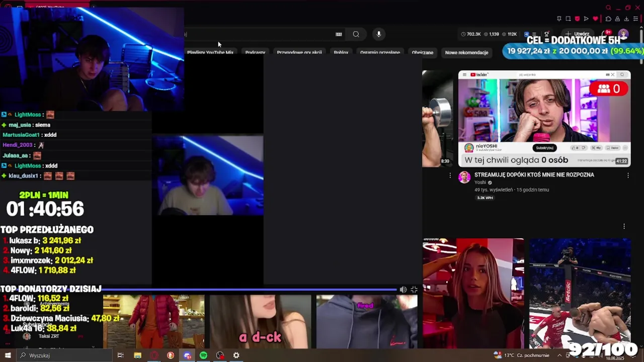Open File Explorer from the taskbar
The height and width of the screenshot is (362, 644).
tap(137, 355)
